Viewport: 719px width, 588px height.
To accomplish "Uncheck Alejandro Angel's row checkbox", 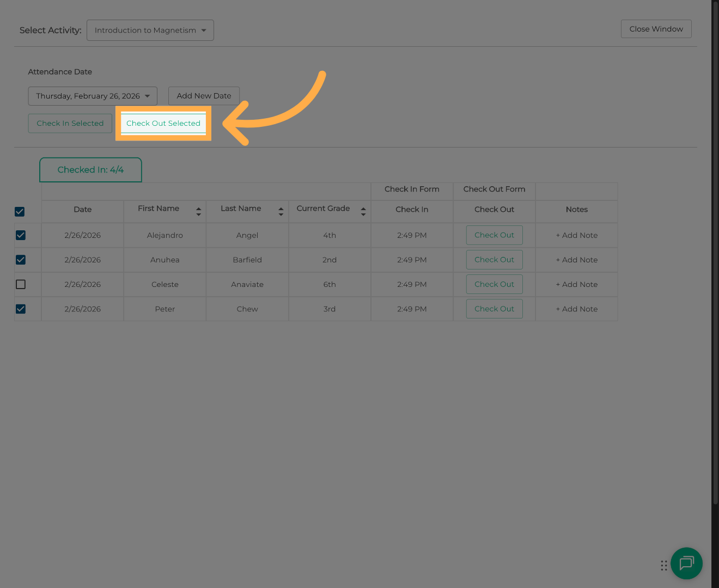I will pyautogui.click(x=21, y=235).
